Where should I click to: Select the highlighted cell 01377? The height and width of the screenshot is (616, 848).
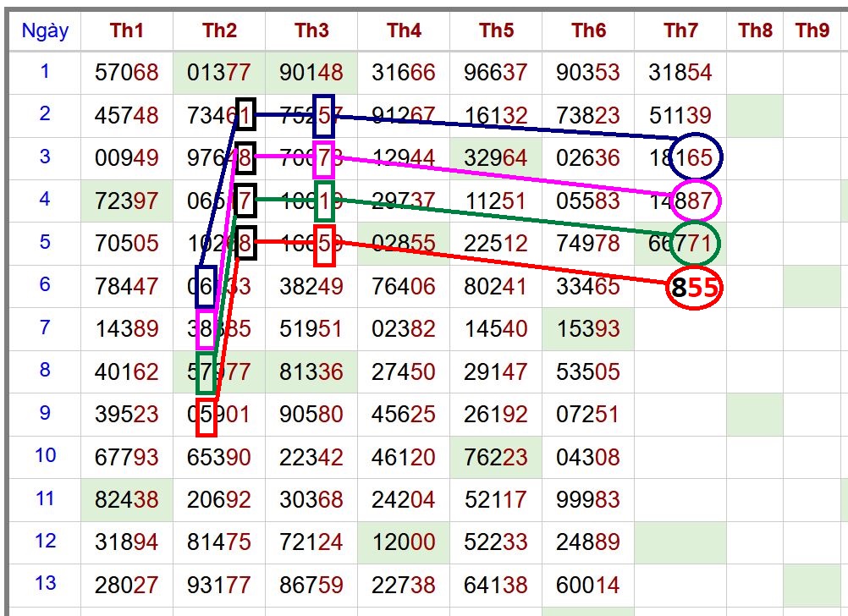219,72
